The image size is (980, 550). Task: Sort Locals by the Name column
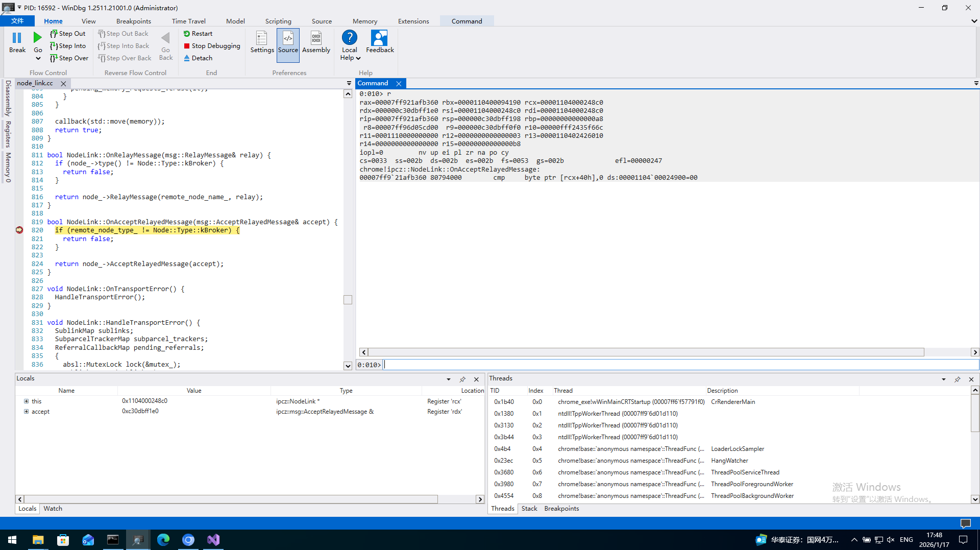click(66, 391)
